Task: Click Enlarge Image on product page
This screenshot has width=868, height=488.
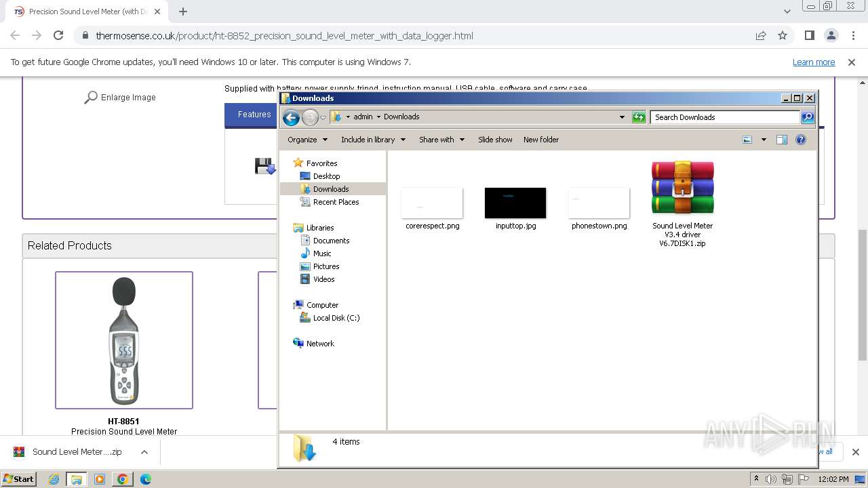Action: pyautogui.click(x=120, y=98)
